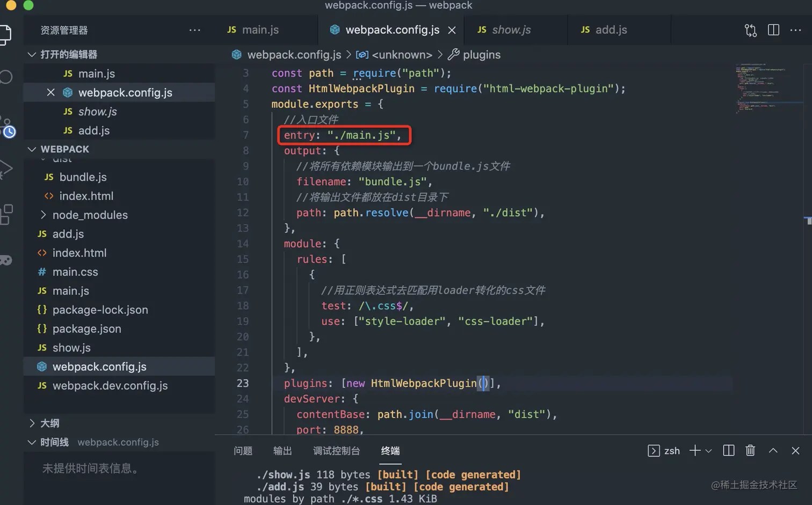Image resolution: width=812 pixels, height=505 pixels.
Task: Open the 问题 panel tab
Action: tap(243, 451)
